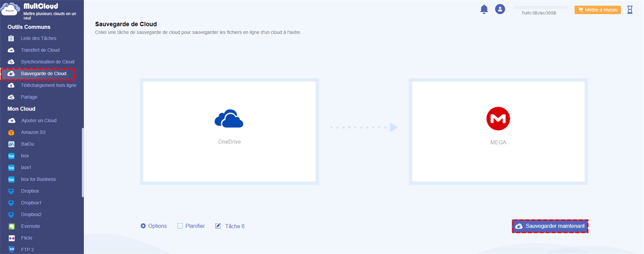Select the OneDrive source panel
Image resolution: width=644 pixels, height=254 pixels.
(x=229, y=131)
